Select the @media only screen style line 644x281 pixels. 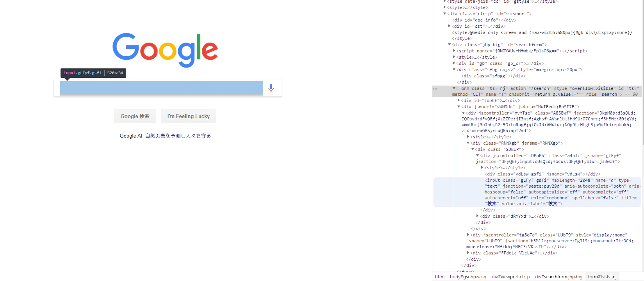pyautogui.click(x=542, y=32)
